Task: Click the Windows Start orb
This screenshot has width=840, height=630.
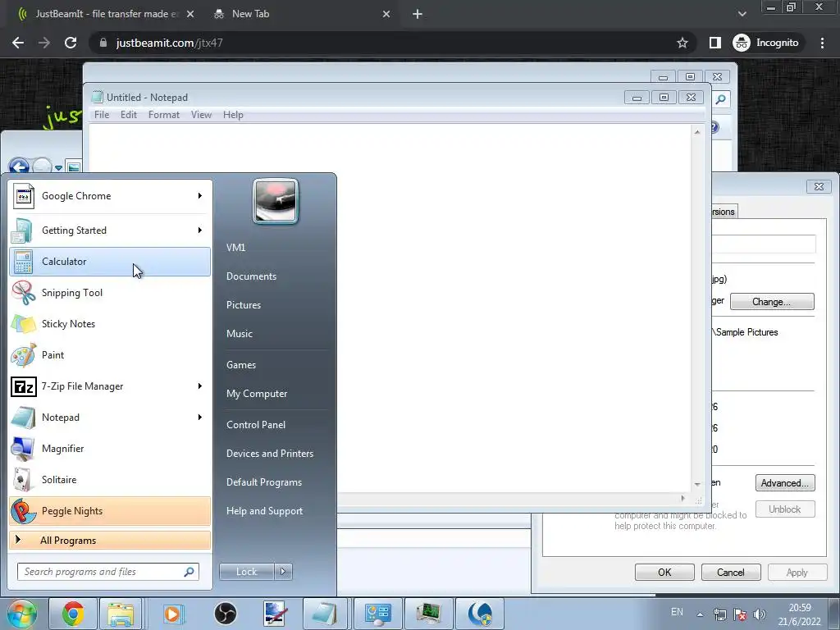Action: click(x=22, y=614)
